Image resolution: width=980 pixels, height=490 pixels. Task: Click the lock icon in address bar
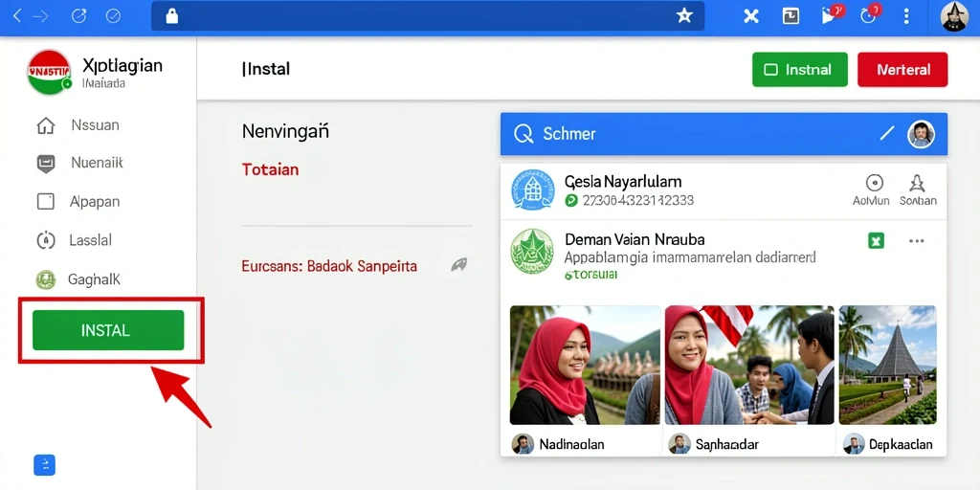pos(172,16)
